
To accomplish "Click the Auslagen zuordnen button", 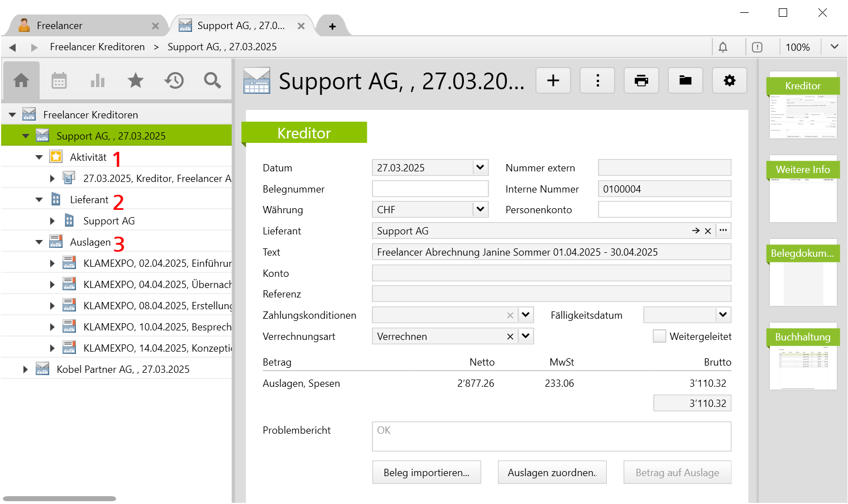I will 552,473.
